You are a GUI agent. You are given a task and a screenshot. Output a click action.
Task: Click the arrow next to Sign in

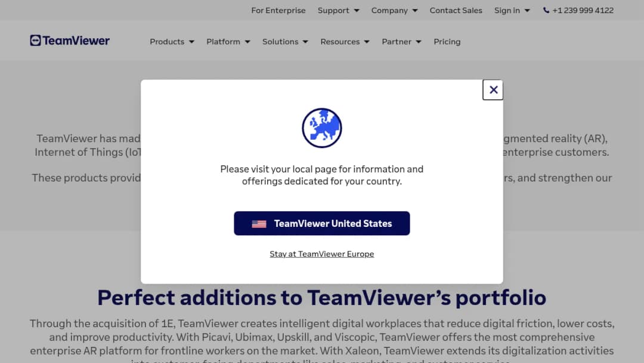pyautogui.click(x=527, y=11)
